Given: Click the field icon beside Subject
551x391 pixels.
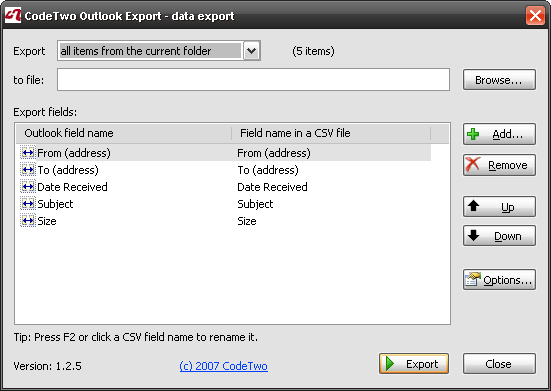Looking at the screenshot, I should [x=28, y=204].
